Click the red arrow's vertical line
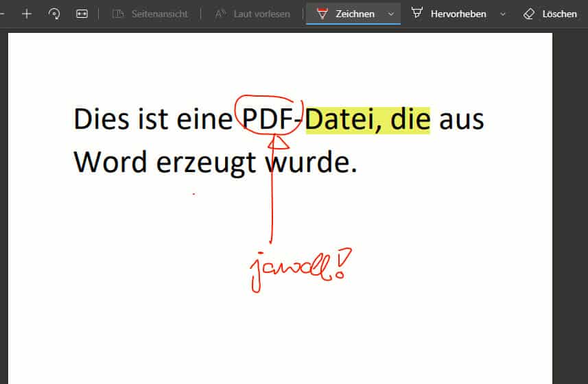588x384 pixels. pyautogui.click(x=272, y=199)
